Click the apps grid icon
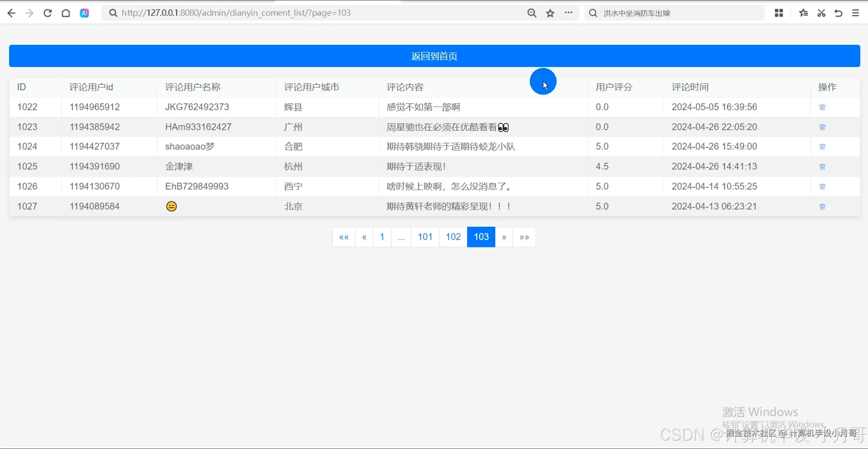Viewport: 868px width, 449px height. point(778,13)
